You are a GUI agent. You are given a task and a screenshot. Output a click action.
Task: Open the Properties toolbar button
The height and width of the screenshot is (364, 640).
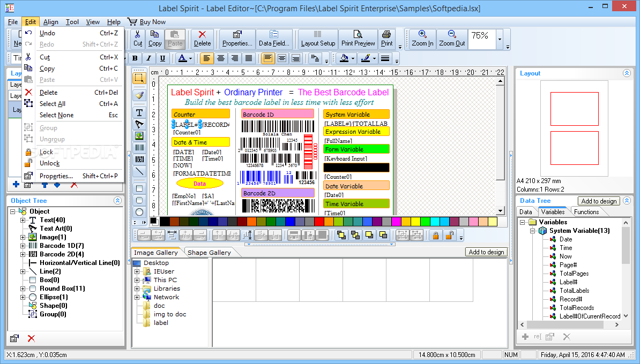click(237, 39)
